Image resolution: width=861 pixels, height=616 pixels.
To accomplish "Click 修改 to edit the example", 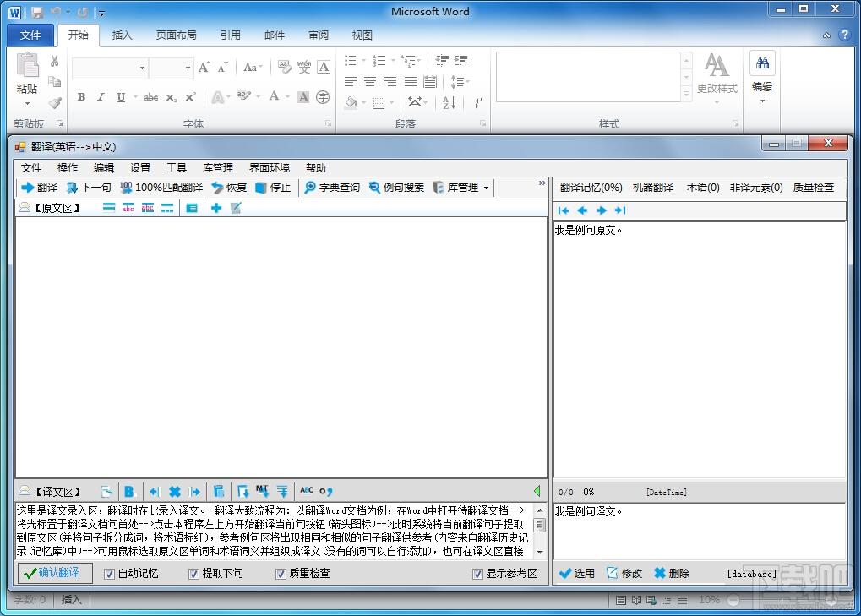I will tap(624, 573).
